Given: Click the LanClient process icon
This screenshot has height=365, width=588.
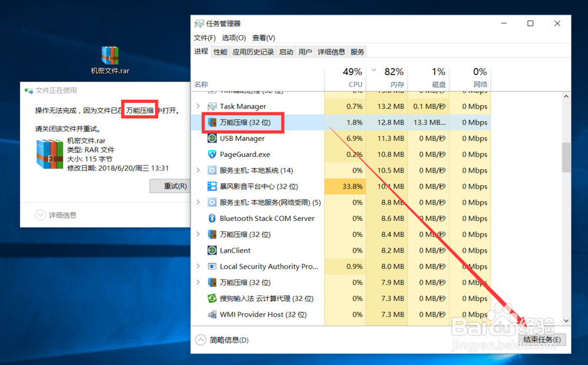Looking at the screenshot, I should 212,250.
